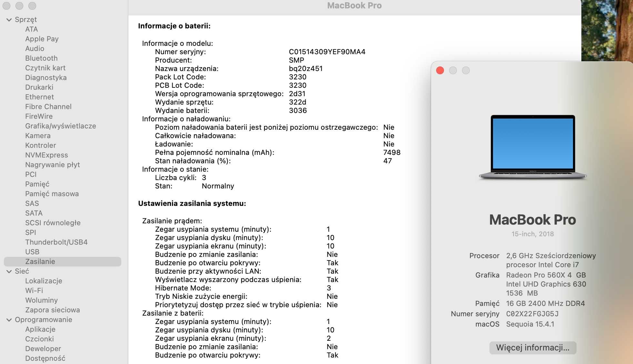This screenshot has width=633, height=364.
Task: Open Czytnik kart entry
Action: pyautogui.click(x=45, y=68)
